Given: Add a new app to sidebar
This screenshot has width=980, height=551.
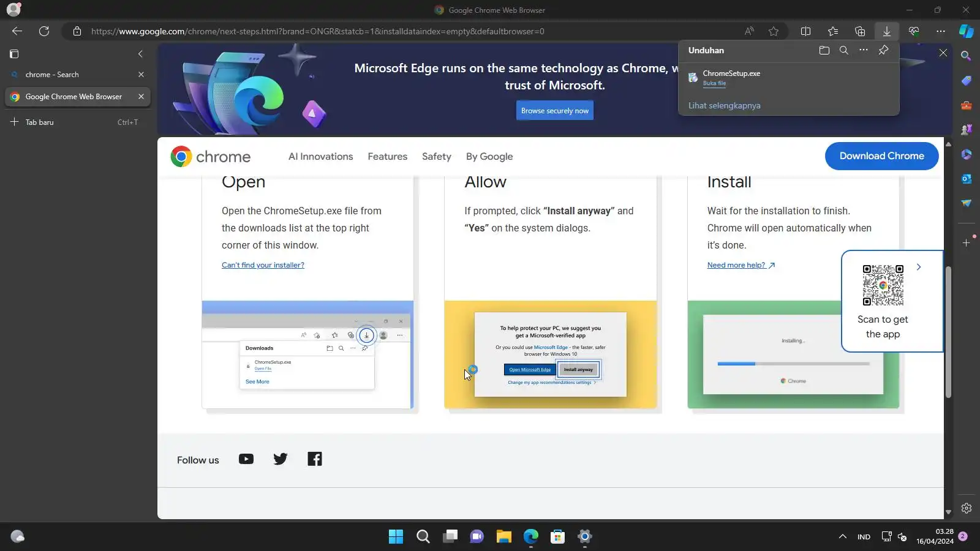Looking at the screenshot, I should (x=966, y=243).
